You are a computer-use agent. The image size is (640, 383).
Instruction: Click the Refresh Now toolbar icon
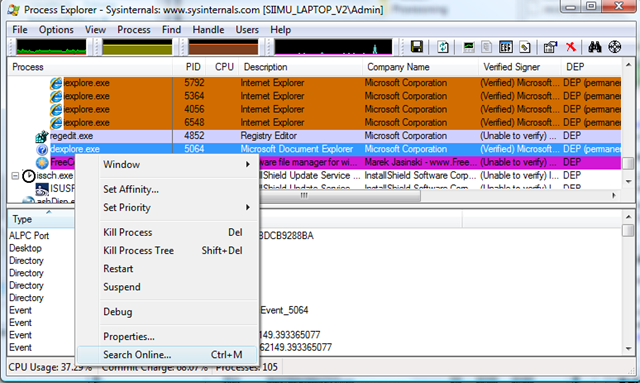pos(443,47)
